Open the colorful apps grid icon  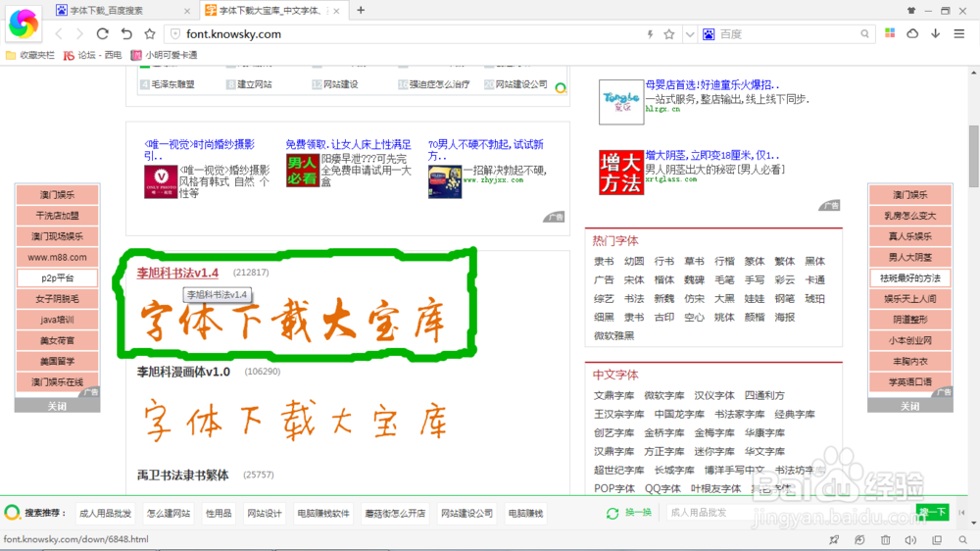(890, 33)
